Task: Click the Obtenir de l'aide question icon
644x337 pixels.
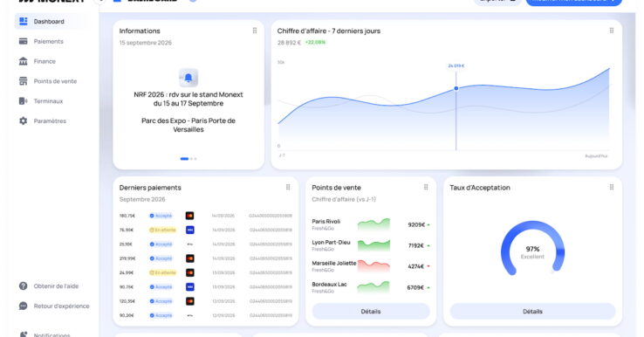Action: pyautogui.click(x=24, y=286)
